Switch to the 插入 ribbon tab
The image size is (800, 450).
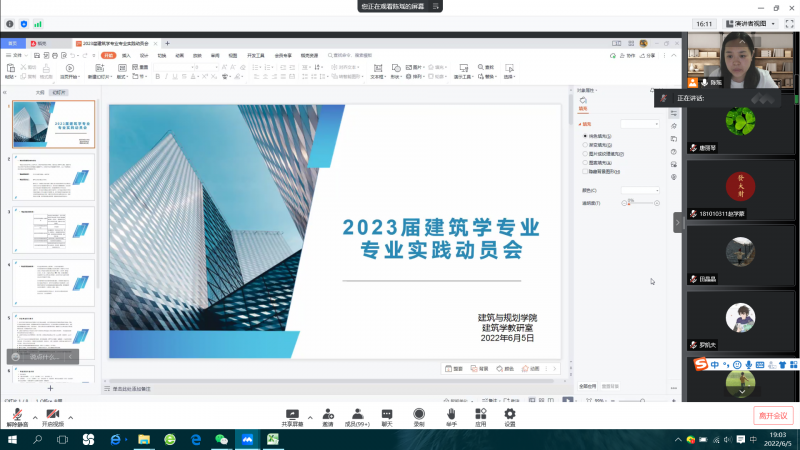pos(126,55)
